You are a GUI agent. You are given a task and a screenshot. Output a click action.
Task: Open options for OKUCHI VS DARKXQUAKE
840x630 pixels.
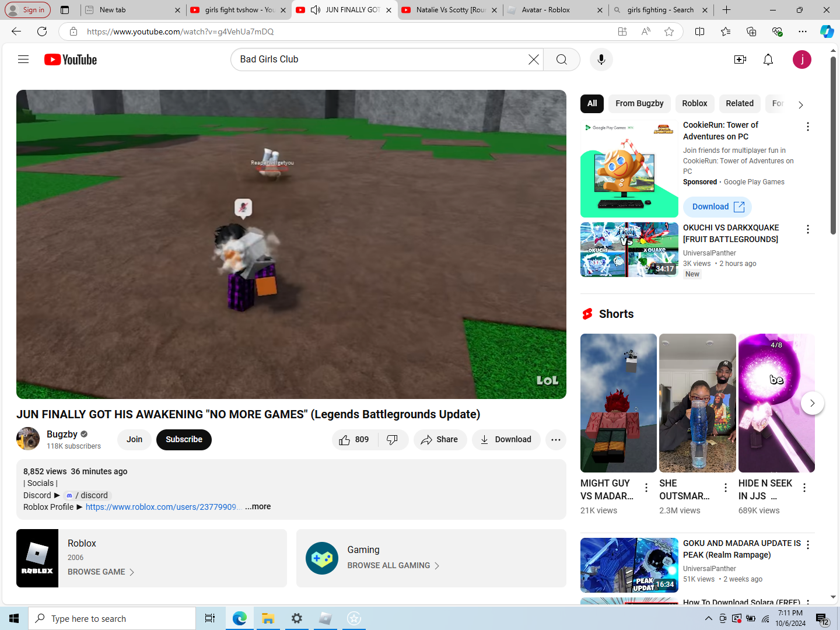[808, 229]
